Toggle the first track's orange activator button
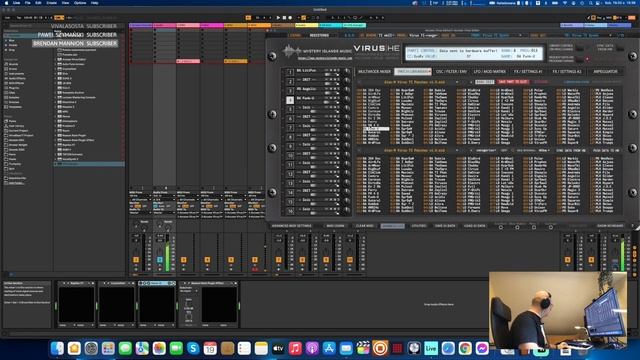Image resolution: width=640 pixels, height=360 pixels. coord(136,260)
